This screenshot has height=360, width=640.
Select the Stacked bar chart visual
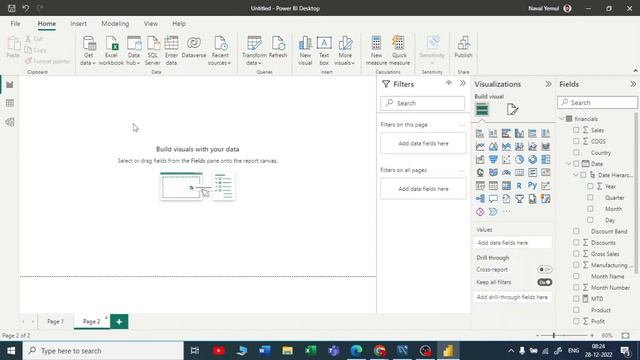point(480,133)
